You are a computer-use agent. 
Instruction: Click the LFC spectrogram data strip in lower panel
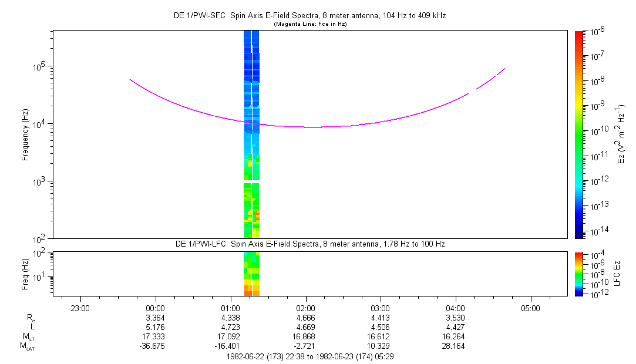251,273
